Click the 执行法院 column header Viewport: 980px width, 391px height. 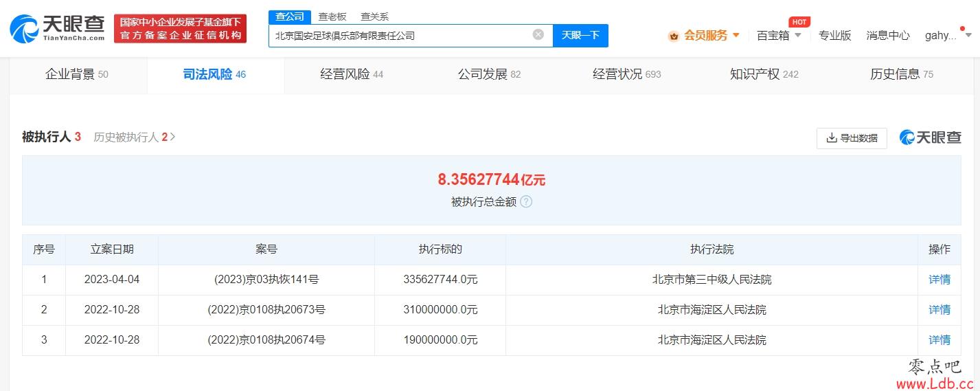[712, 249]
